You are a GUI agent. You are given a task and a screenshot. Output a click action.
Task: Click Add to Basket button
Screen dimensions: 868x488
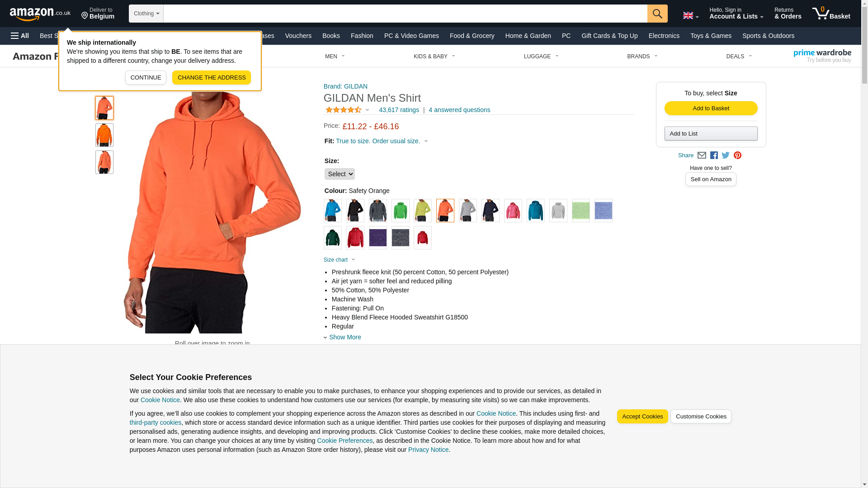pyautogui.click(x=711, y=108)
